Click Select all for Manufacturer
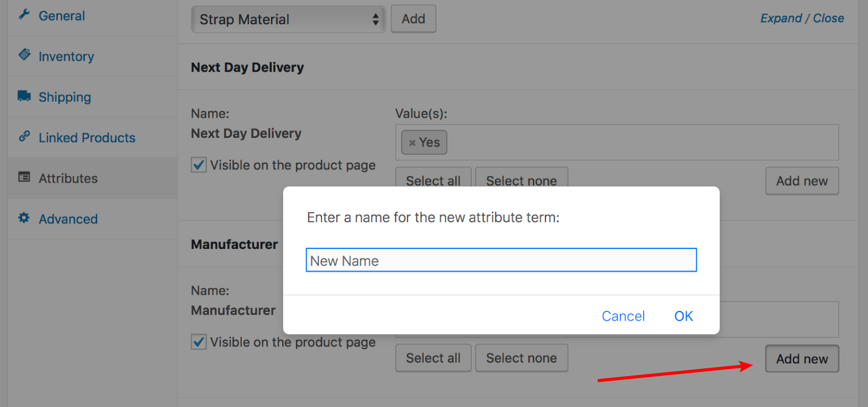 [433, 358]
